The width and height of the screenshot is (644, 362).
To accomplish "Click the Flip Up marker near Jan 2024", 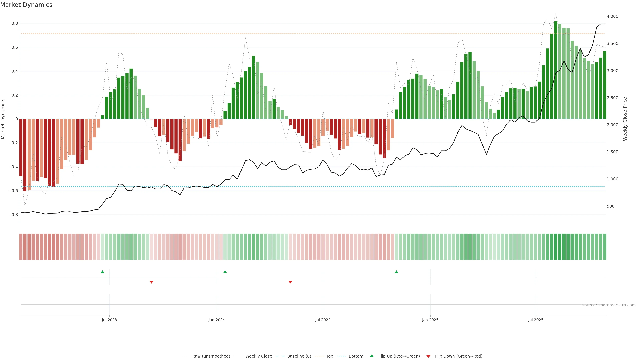I will (x=225, y=272).
